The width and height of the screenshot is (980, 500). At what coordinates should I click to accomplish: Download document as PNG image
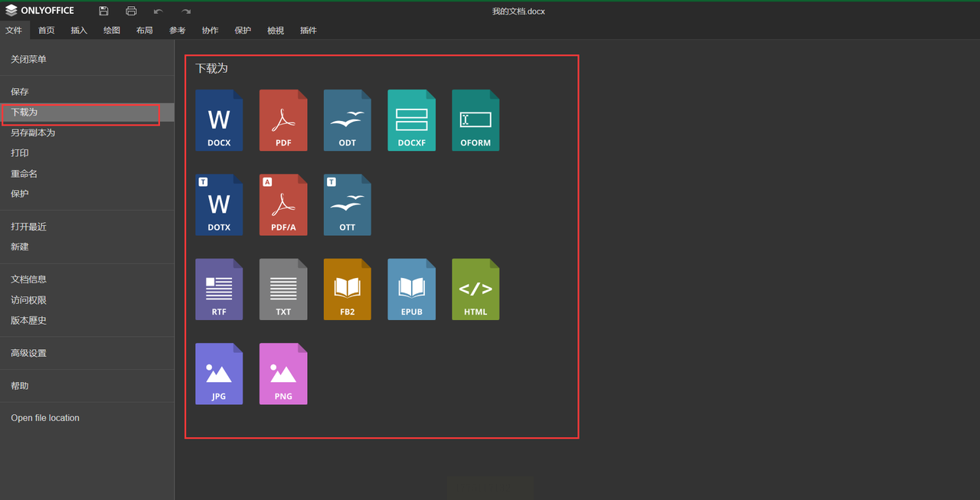(283, 374)
